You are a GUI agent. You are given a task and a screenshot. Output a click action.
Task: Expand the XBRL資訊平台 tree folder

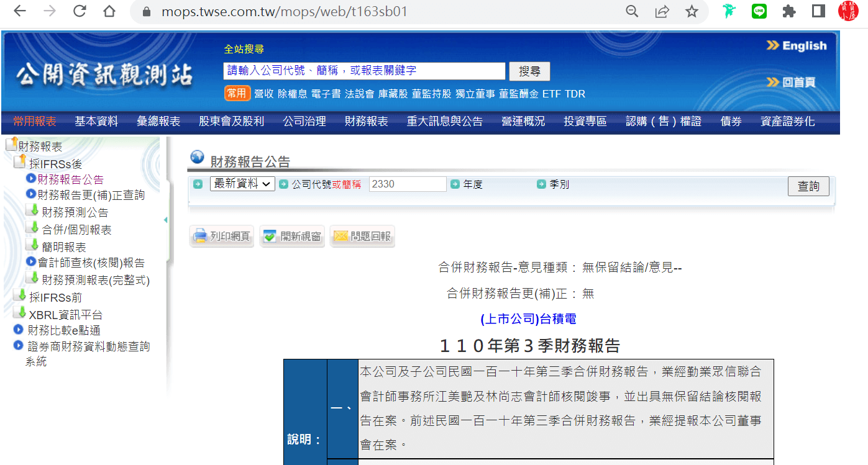click(20, 313)
